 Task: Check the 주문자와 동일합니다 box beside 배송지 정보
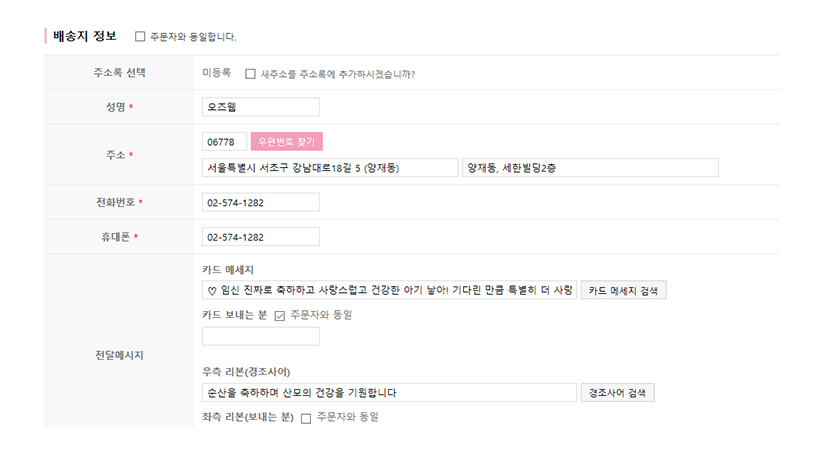click(x=140, y=37)
